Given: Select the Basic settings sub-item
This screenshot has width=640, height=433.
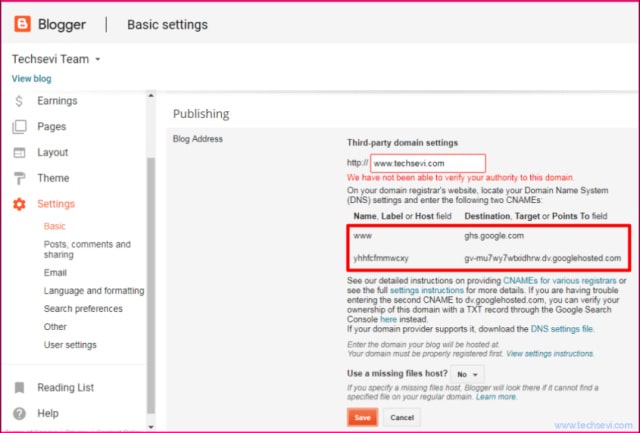Looking at the screenshot, I should pyautogui.click(x=54, y=226).
